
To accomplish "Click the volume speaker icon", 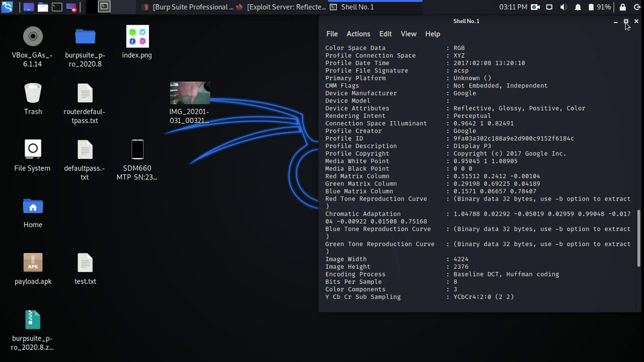I will [x=563, y=7].
